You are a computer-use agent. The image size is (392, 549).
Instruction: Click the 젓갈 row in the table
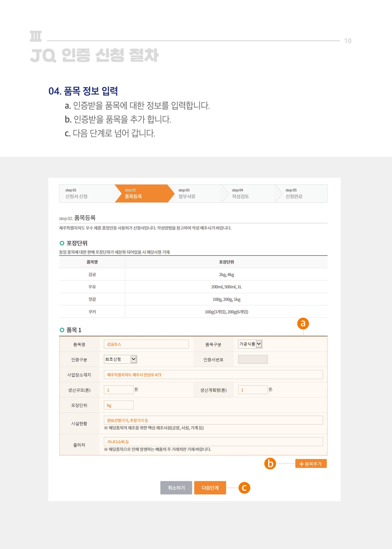point(193,299)
